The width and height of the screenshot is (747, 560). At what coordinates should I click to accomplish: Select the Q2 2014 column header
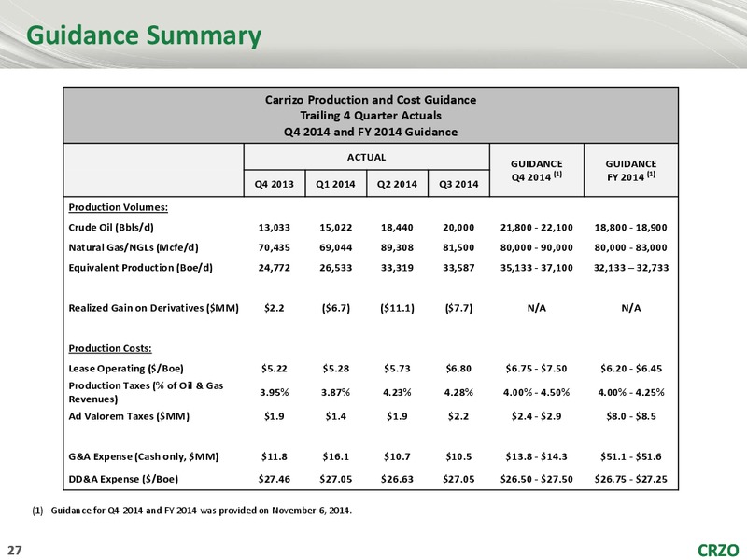pyautogui.click(x=398, y=184)
